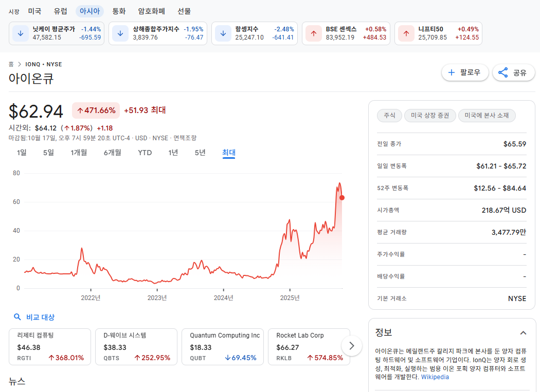Image resolution: width=540 pixels, height=392 pixels.
Task: Click the BSE Sensex up-arrow icon
Action: 314,33
